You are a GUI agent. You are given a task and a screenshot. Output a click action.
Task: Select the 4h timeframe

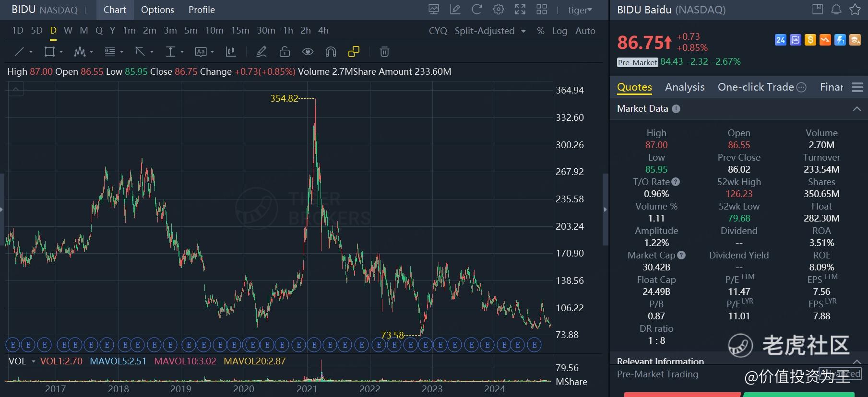coord(323,31)
